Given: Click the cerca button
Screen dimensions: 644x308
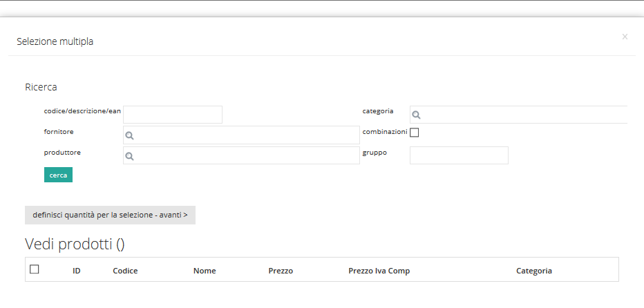Looking at the screenshot, I should (58, 175).
